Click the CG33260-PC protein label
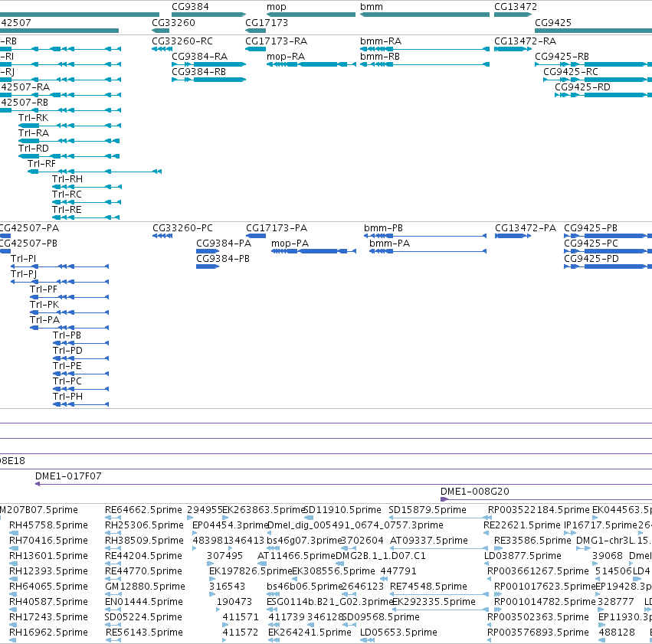The image size is (652, 644). pyautogui.click(x=182, y=228)
